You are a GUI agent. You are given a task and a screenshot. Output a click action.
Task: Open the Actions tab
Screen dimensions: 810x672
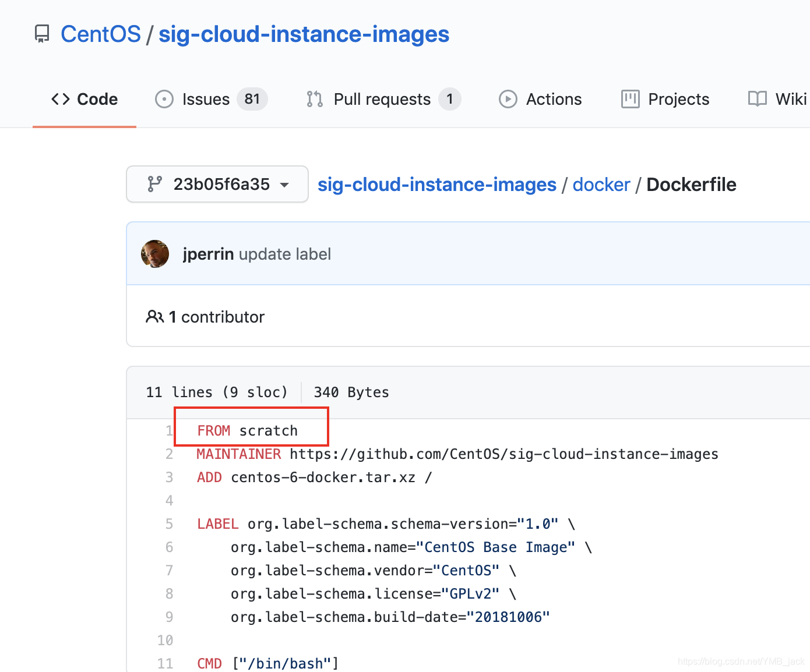(540, 99)
